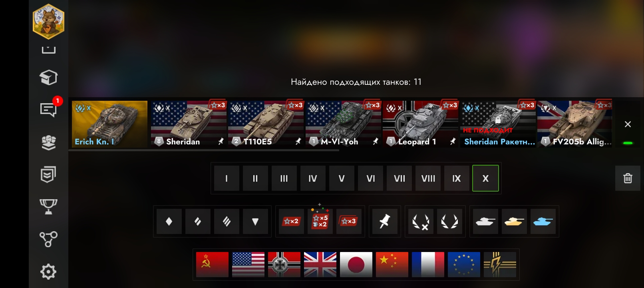Choose the Leopard 1 tank
644x288 pixels.
tap(420, 124)
